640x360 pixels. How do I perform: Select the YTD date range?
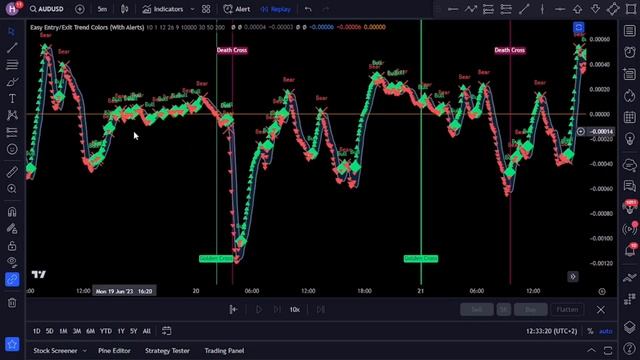(106, 331)
